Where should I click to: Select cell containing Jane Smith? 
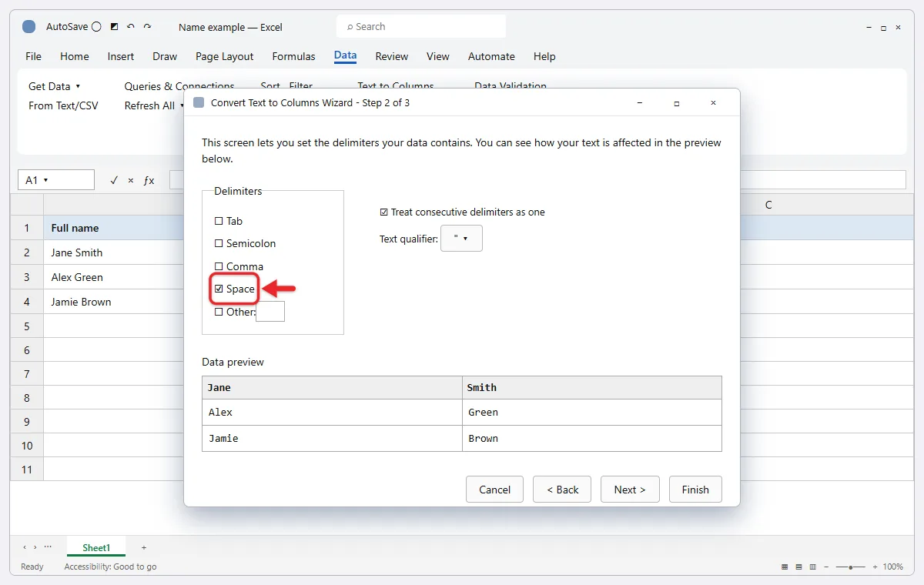point(114,252)
